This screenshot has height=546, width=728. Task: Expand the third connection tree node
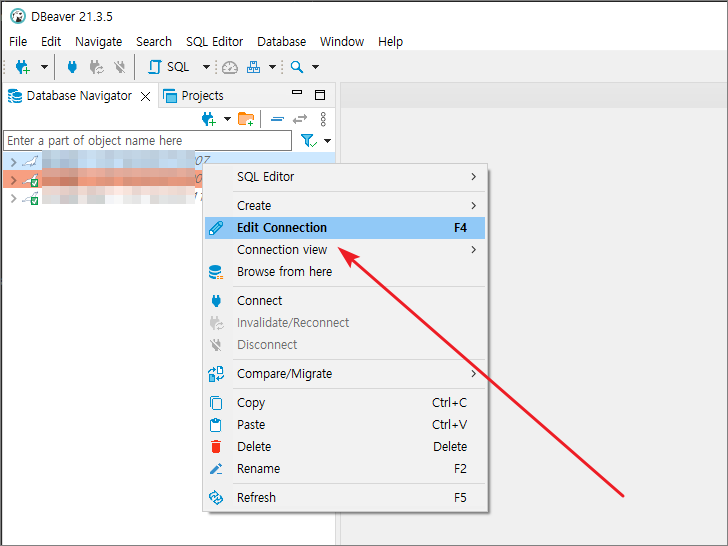[13, 199]
